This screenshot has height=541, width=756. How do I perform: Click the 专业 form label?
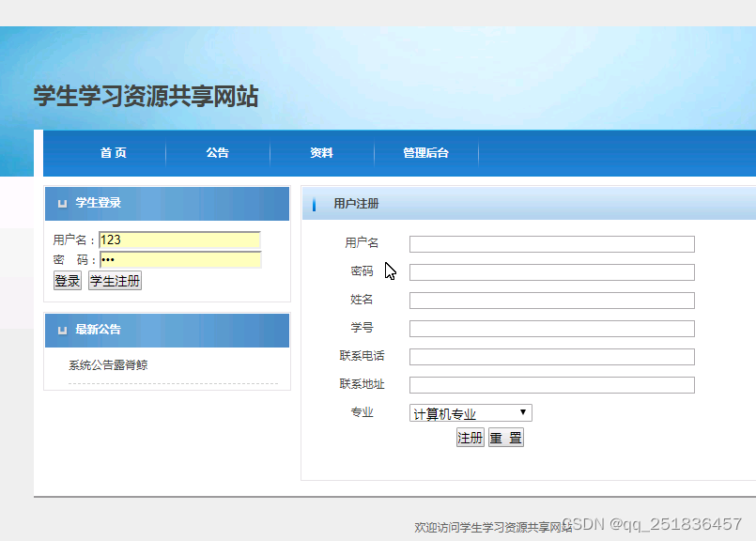click(x=363, y=412)
